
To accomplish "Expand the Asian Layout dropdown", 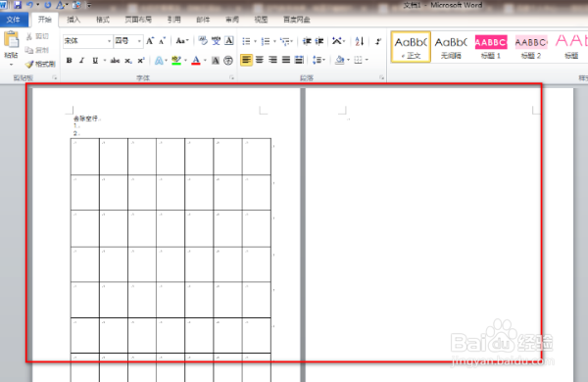I will tap(338, 41).
